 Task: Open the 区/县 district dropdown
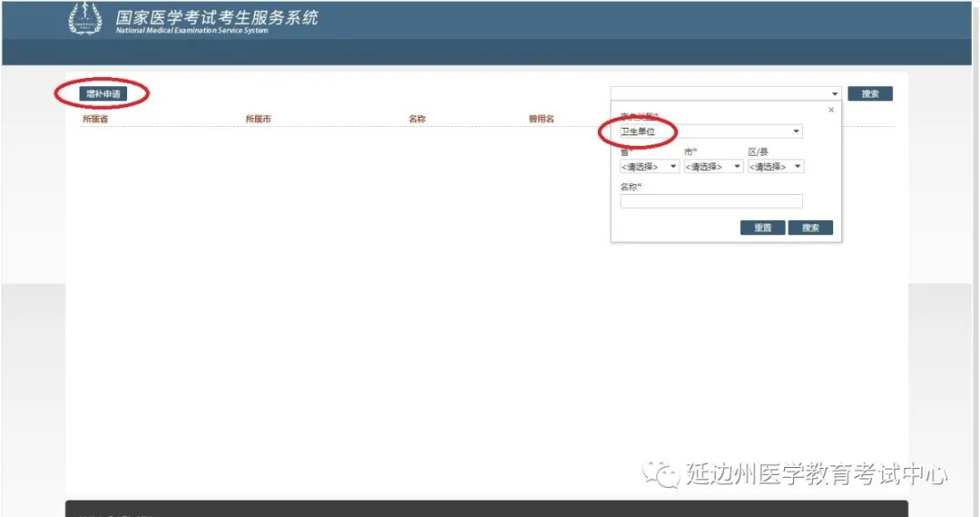pyautogui.click(x=775, y=167)
